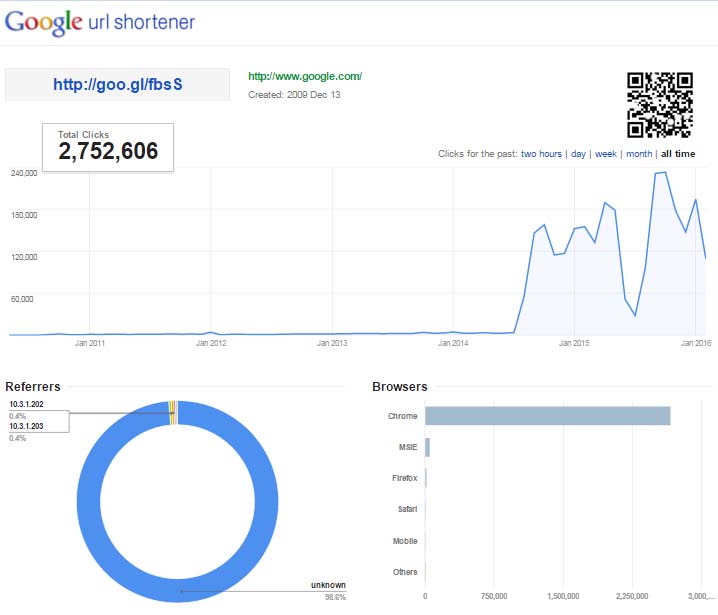This screenshot has width=718, height=615.
Task: Show clicks for the past month
Action: coord(639,154)
